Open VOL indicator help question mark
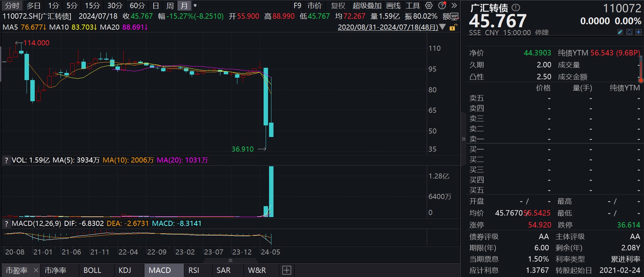The height and width of the screenshot is (277, 644). (x=6, y=160)
